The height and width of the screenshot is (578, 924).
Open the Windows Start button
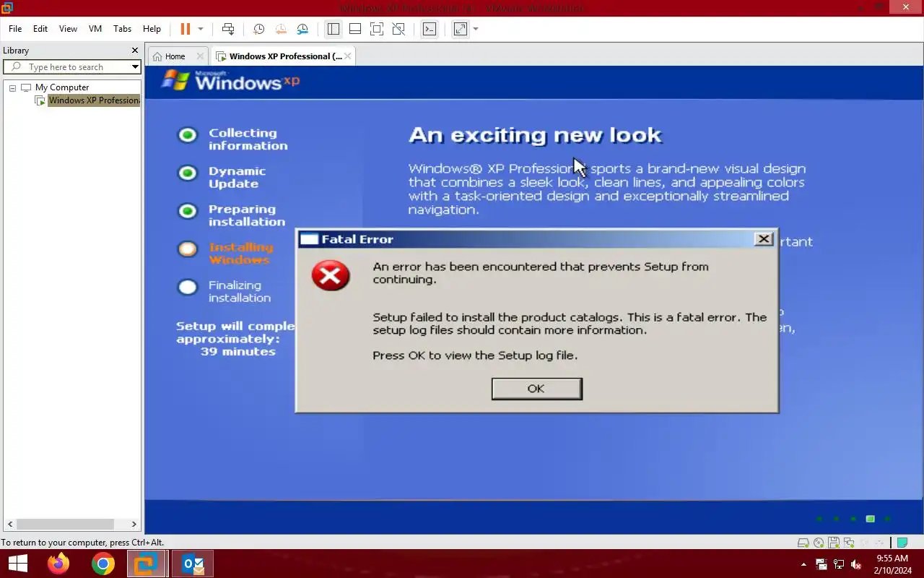point(17,564)
